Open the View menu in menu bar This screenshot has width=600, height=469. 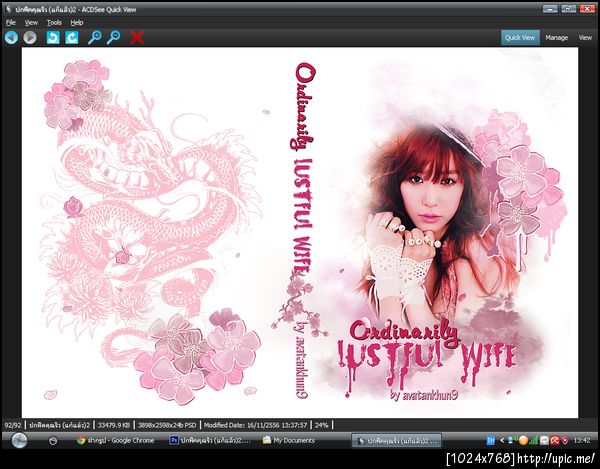31,23
